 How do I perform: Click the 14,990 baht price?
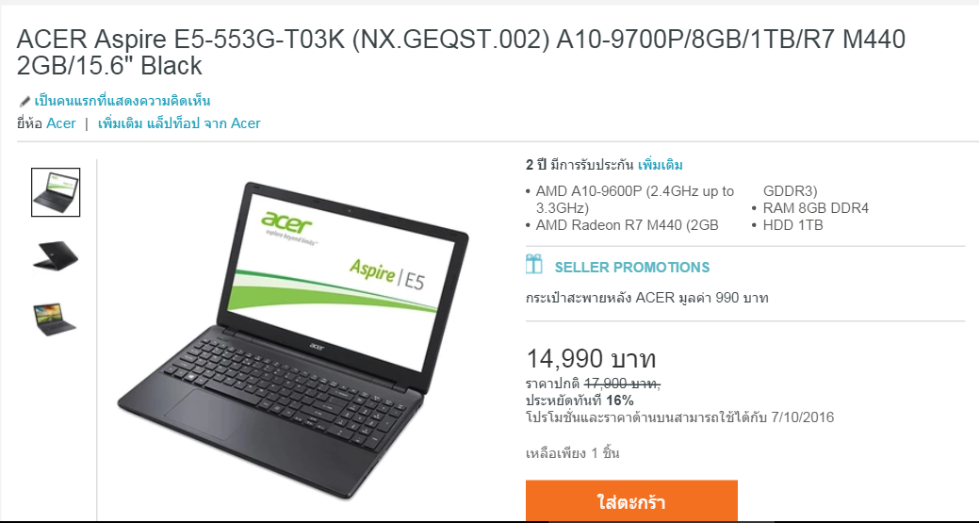591,359
